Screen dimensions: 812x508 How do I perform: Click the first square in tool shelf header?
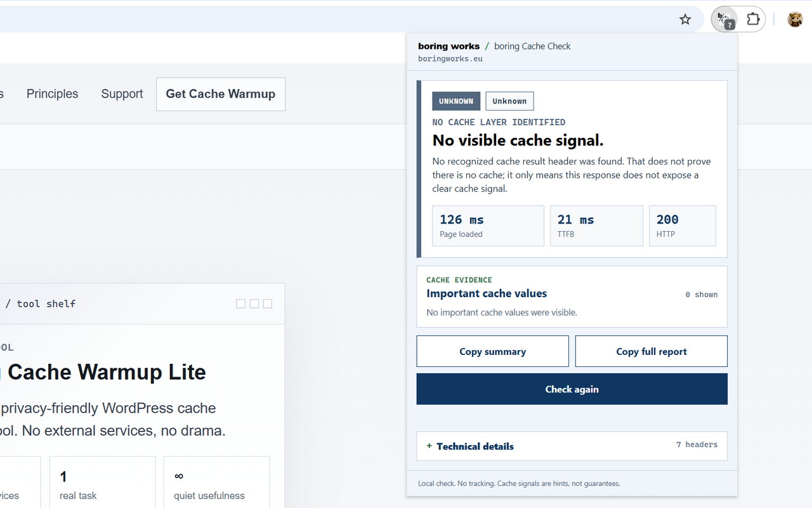[x=240, y=304]
